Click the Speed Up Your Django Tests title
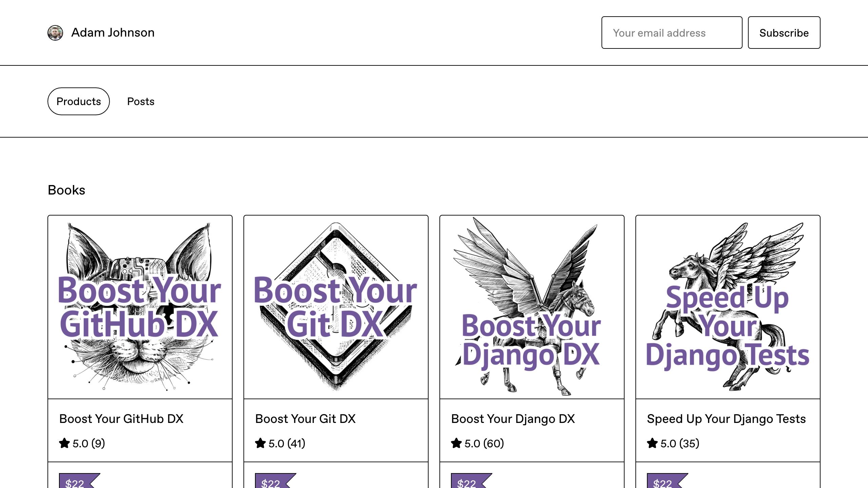Viewport: 868px width, 488px height. (x=726, y=419)
